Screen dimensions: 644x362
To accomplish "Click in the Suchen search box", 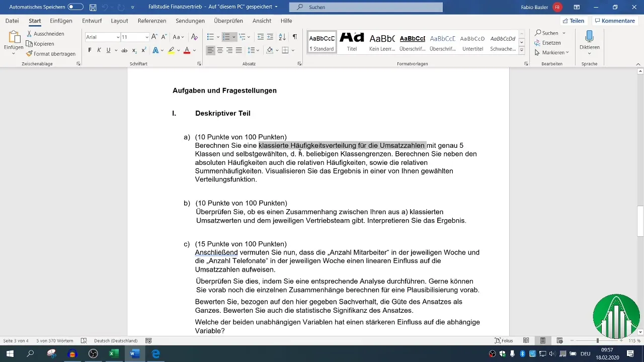I will (x=366, y=7).
